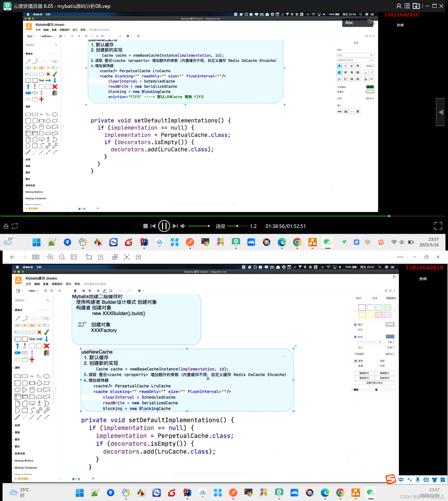Open 调整图形 menu in upper draw.io window
This screenshot has width=448, height=501.
tap(64, 30)
